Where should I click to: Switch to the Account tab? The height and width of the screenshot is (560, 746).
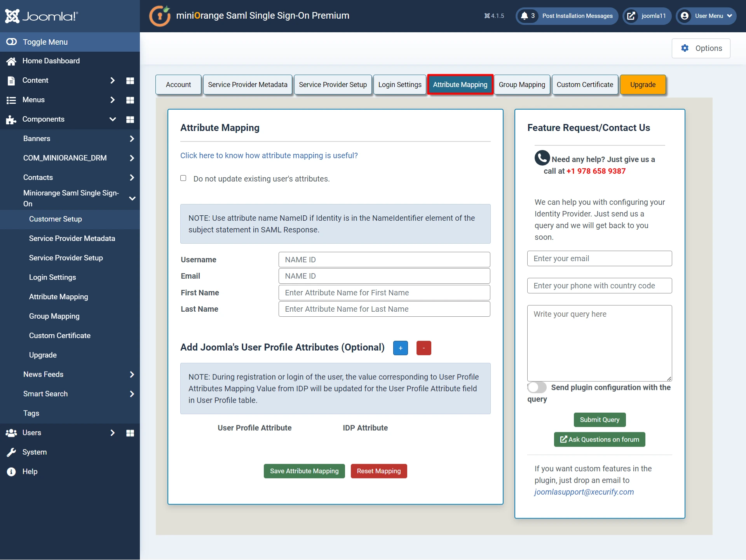pos(178,84)
